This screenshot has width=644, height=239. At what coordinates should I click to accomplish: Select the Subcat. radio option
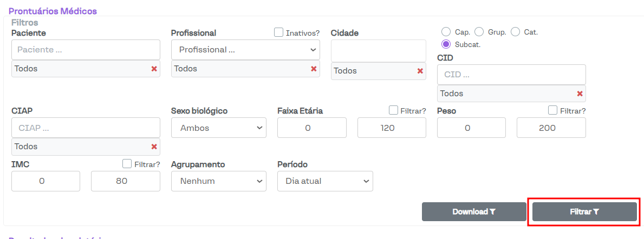pos(446,44)
